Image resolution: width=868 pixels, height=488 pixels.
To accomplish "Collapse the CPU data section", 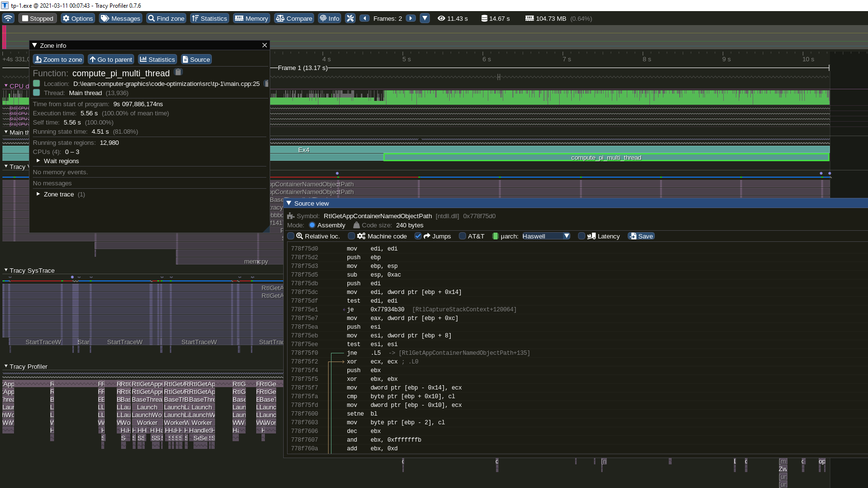I will click(x=6, y=85).
